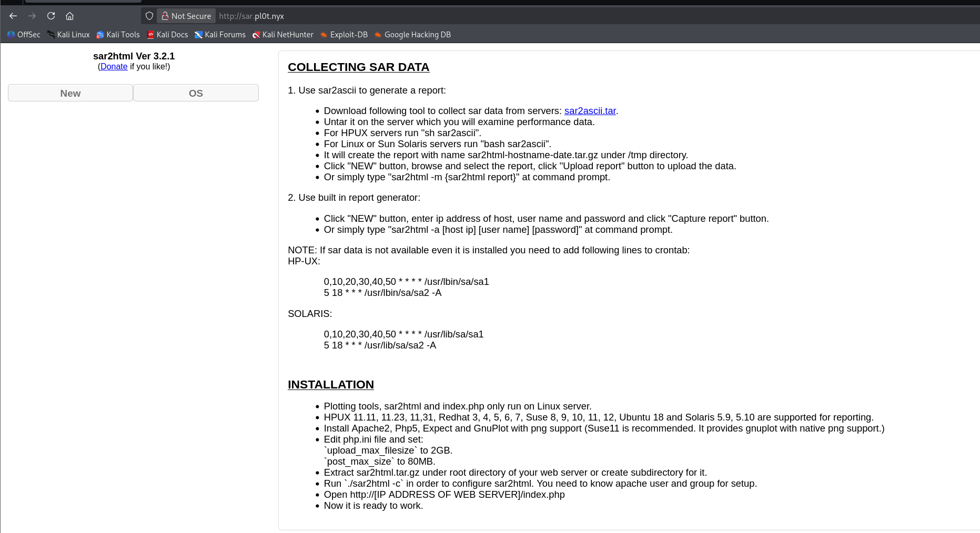The image size is (980, 533).
Task: Open the Kali NetHunter bookmark
Action: (282, 35)
